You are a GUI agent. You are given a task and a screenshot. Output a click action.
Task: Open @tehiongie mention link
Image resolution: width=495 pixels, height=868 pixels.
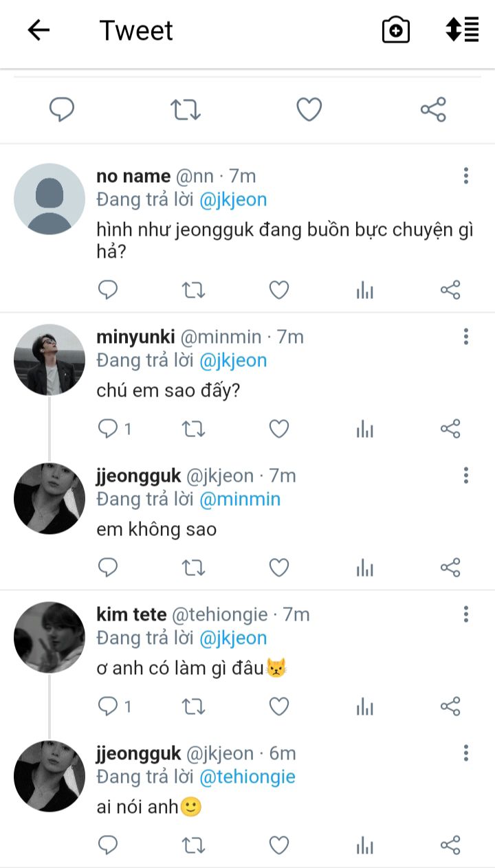pyautogui.click(x=247, y=777)
